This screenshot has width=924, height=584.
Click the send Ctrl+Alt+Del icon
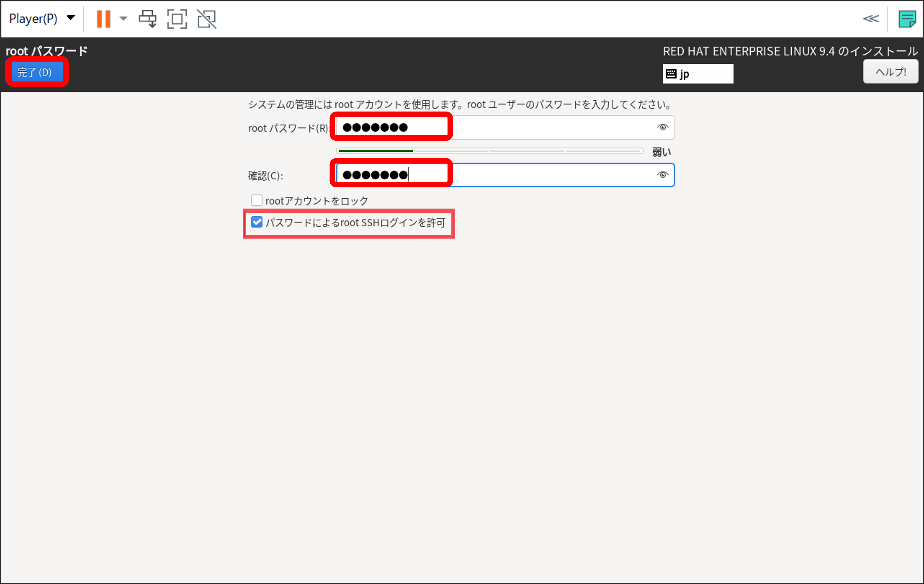coord(148,18)
